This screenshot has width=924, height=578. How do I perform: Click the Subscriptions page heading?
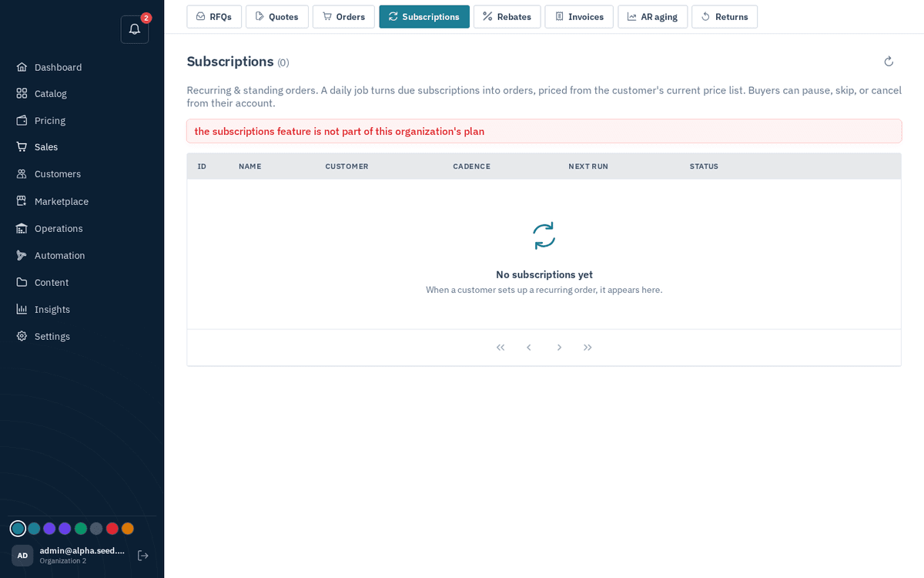point(230,61)
